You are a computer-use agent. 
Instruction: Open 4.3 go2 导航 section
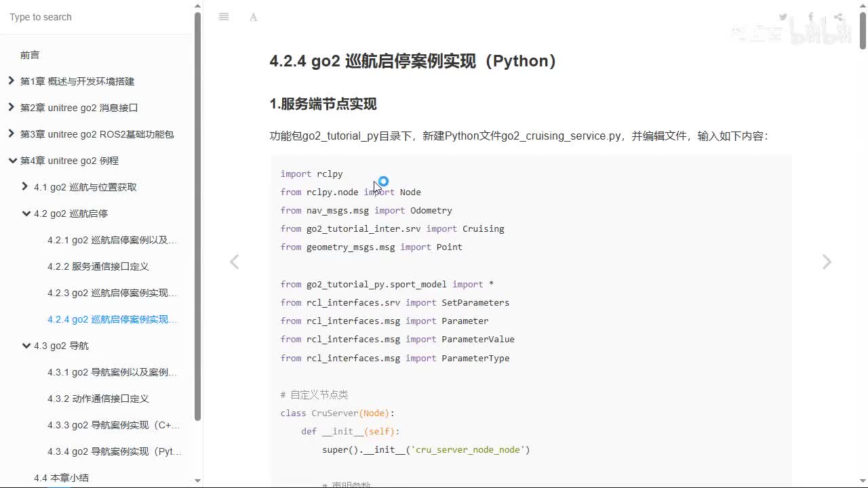(x=61, y=346)
